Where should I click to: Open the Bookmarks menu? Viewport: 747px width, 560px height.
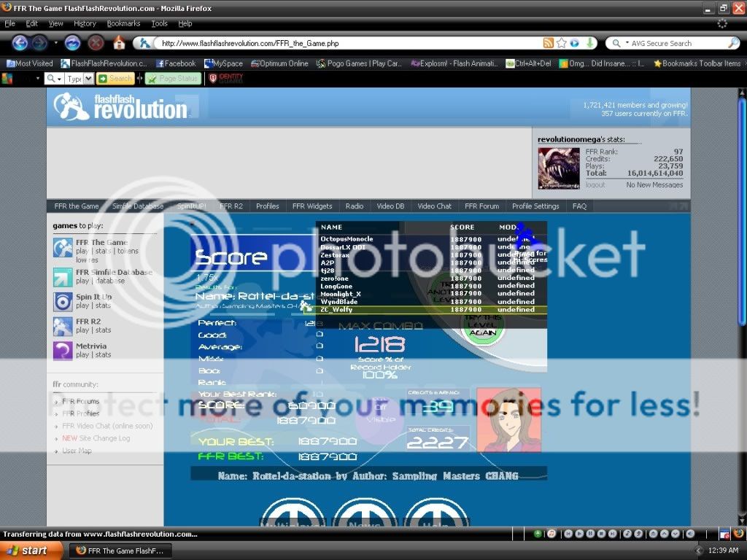[123, 23]
